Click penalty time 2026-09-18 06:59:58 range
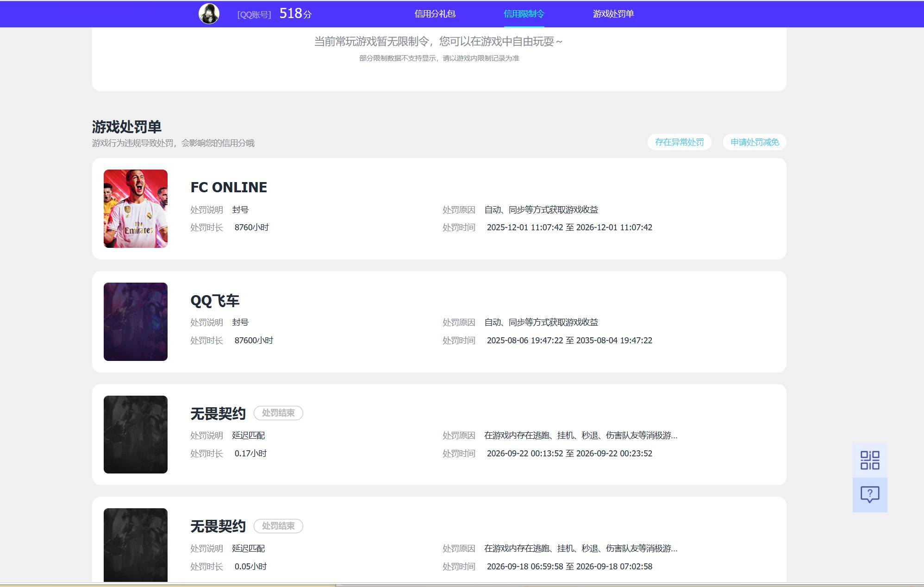Viewport: 924px width, 587px height. click(569, 567)
